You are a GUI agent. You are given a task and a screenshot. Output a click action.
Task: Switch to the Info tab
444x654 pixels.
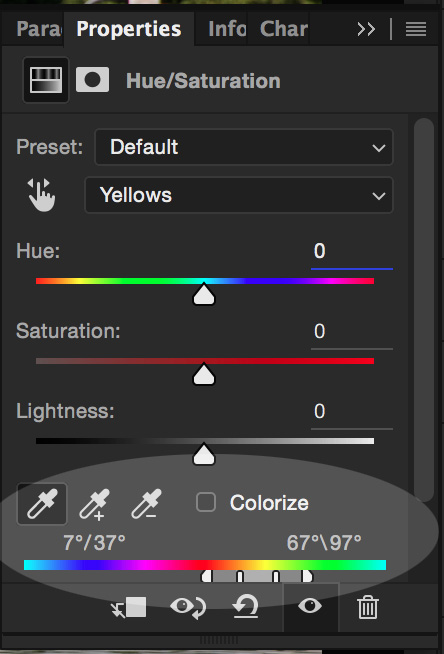tap(227, 29)
